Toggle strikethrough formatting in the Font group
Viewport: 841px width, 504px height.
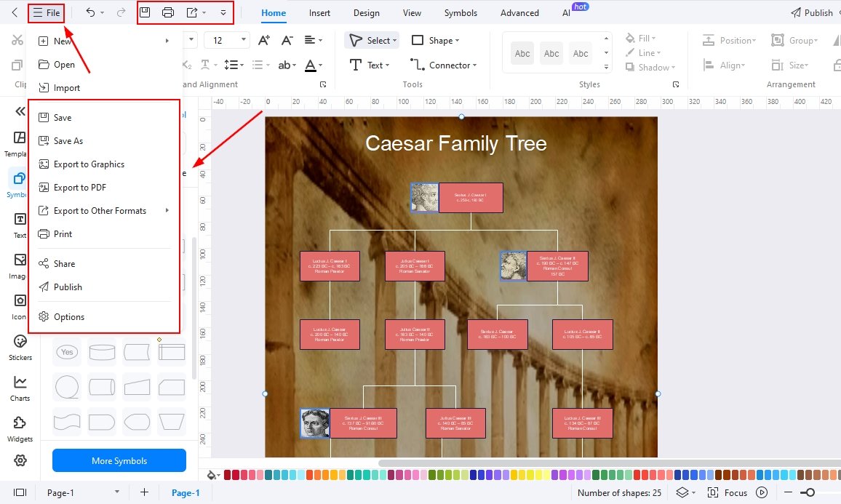[x=284, y=65]
